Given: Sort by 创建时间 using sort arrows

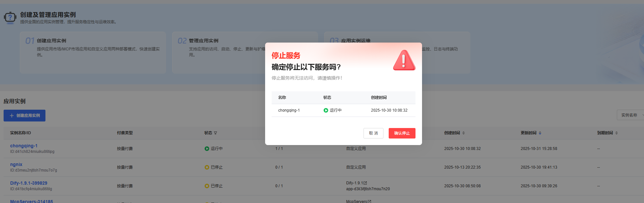Looking at the screenshot, I should pos(464,133).
